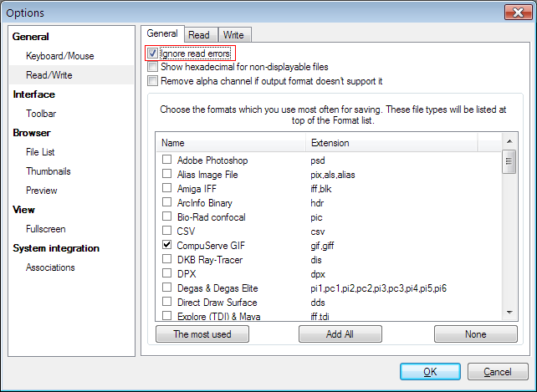This screenshot has height=392, width=537.
Task: Uncheck the CompuServe GIF format
Action: click(167, 246)
